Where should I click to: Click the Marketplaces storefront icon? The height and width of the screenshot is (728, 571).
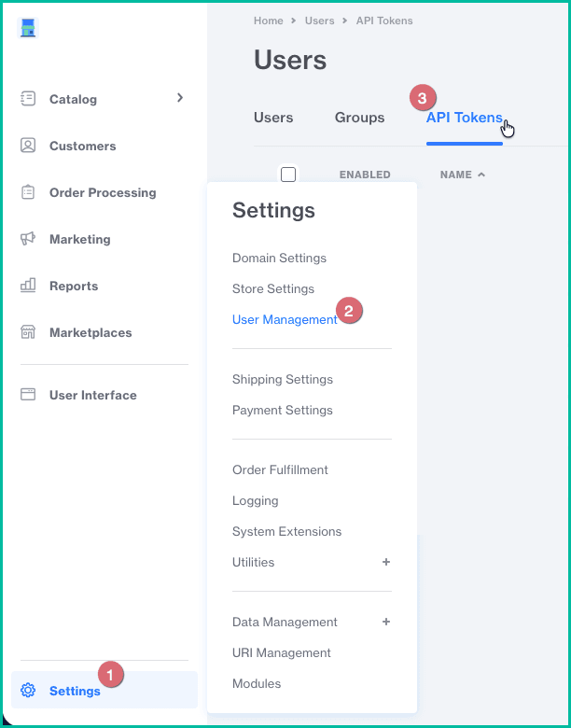tap(28, 332)
